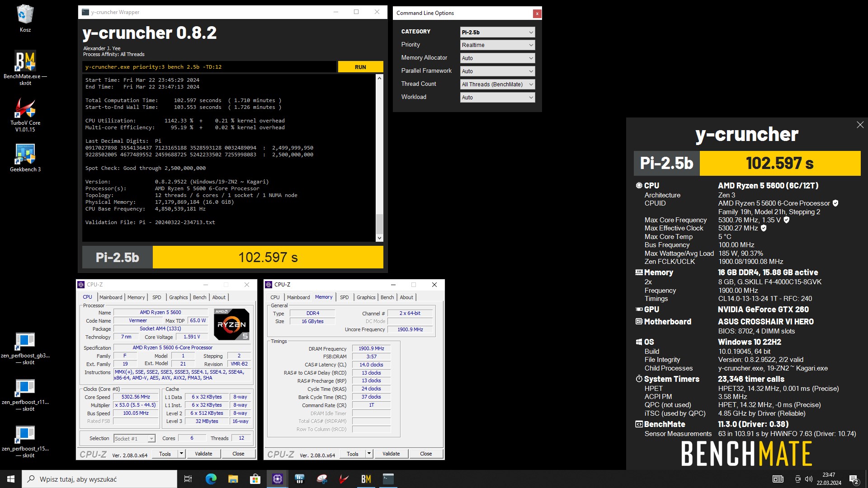The width and height of the screenshot is (868, 488).
Task: Open TurboV Core V1.01.15 shortcut
Action: click(25, 114)
